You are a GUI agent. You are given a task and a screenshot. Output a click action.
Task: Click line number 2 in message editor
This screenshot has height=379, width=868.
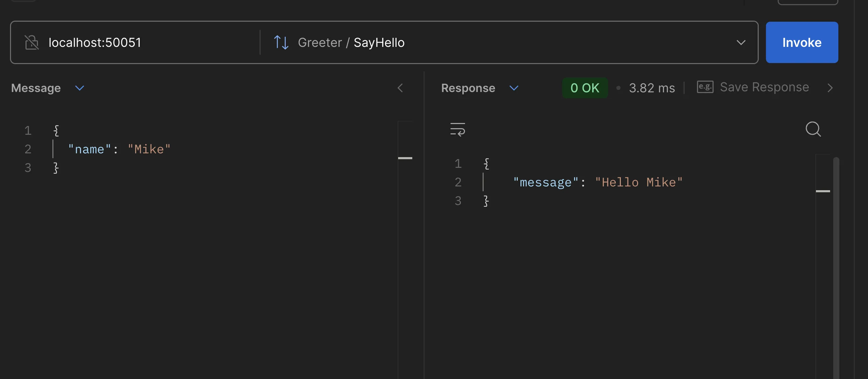pyautogui.click(x=28, y=149)
